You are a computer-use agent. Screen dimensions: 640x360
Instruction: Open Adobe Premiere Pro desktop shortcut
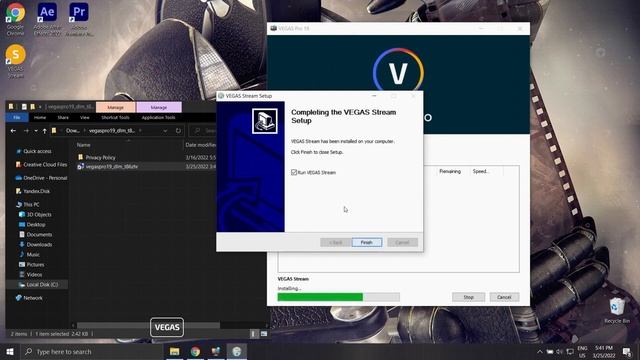pos(79,20)
